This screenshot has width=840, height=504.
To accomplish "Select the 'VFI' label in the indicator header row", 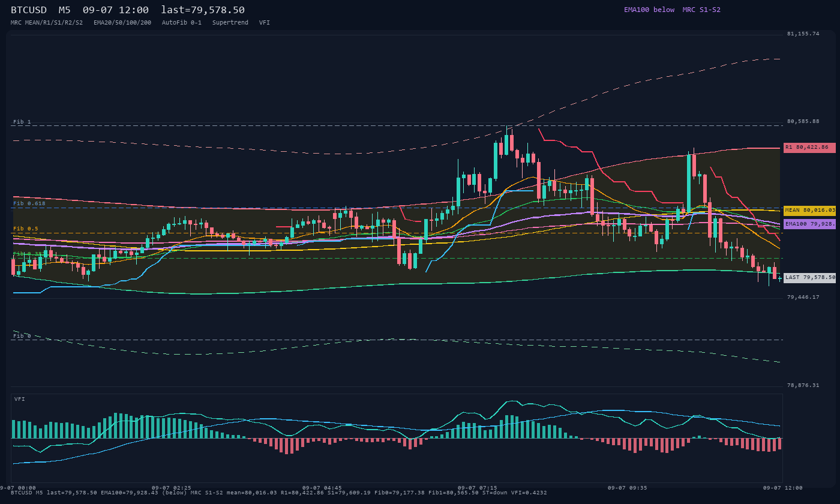I will (265, 22).
